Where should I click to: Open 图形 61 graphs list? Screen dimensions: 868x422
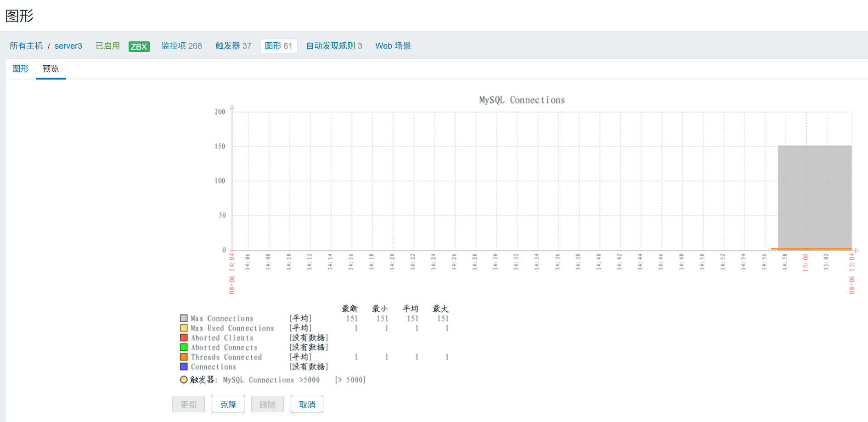279,46
